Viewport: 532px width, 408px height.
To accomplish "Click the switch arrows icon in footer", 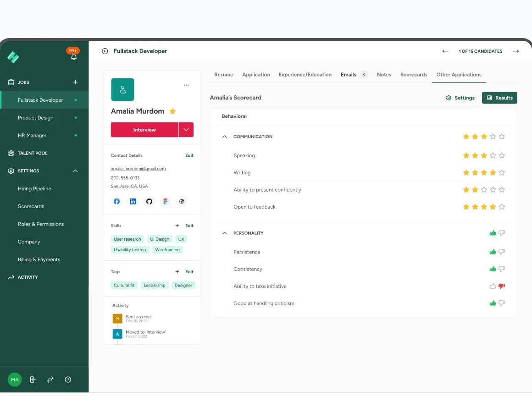I will point(50,380).
